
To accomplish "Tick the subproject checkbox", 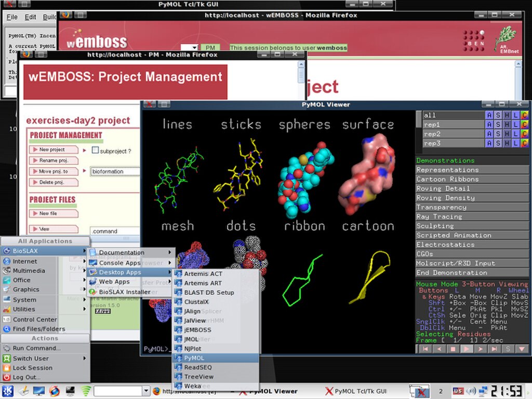I will click(x=95, y=151).
